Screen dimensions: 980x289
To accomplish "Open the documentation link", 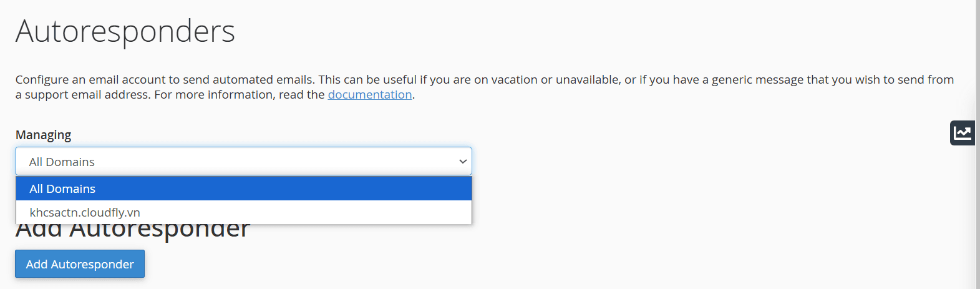I will click(x=370, y=95).
